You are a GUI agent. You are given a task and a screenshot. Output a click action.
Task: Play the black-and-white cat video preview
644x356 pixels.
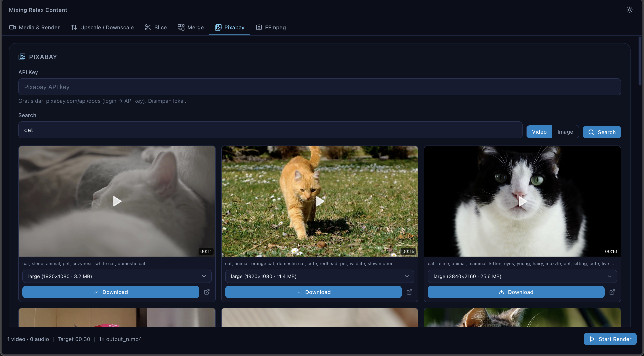tap(523, 201)
